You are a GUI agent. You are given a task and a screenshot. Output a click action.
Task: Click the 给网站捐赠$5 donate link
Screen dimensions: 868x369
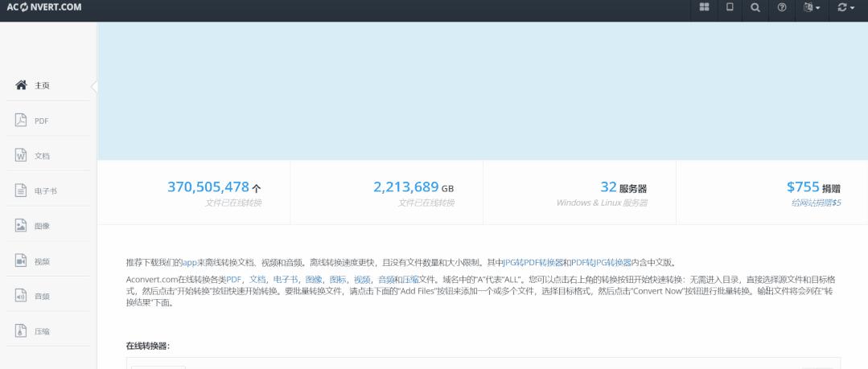[x=816, y=203]
